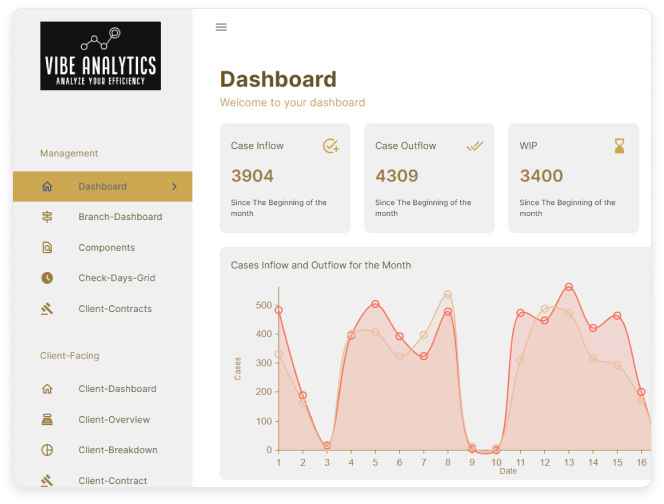Select Check-Days-Grid in the sidebar
Viewport: 664px width, 504px height.
pyautogui.click(x=117, y=278)
